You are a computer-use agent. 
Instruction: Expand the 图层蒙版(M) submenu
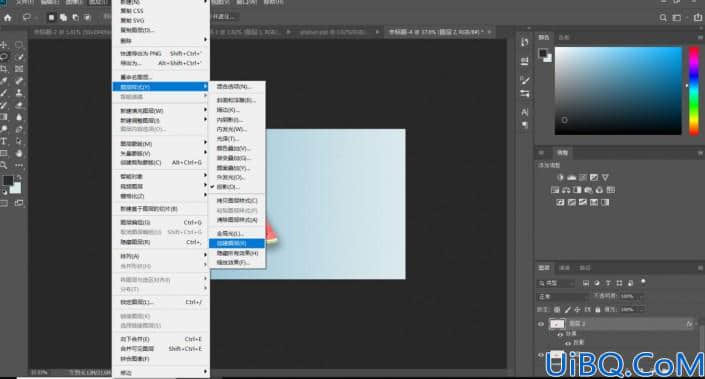pos(161,144)
